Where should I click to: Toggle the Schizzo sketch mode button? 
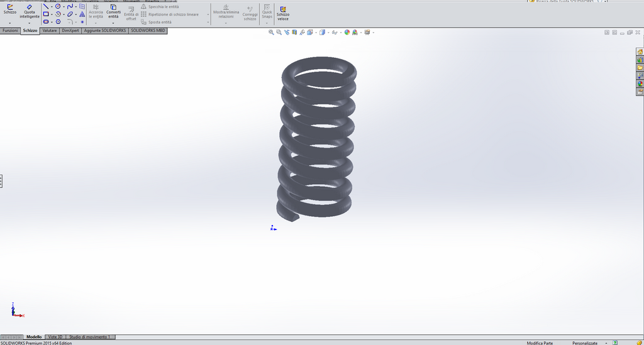pos(10,9)
